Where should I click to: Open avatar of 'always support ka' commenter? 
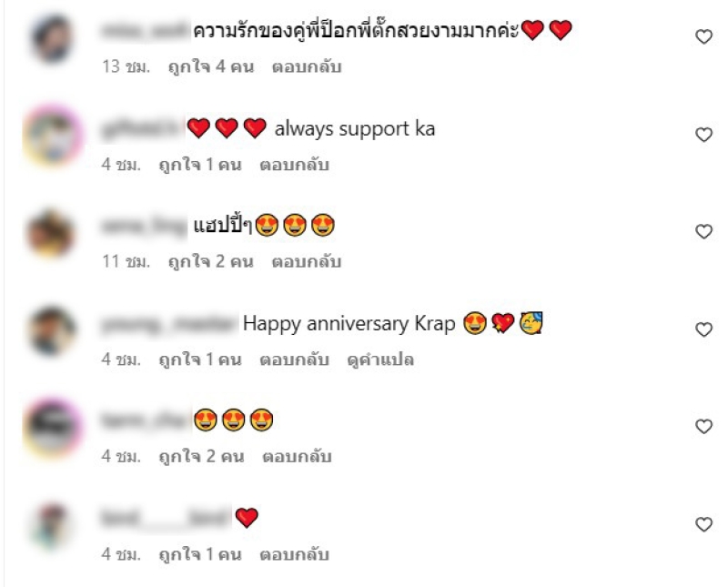coord(53,136)
